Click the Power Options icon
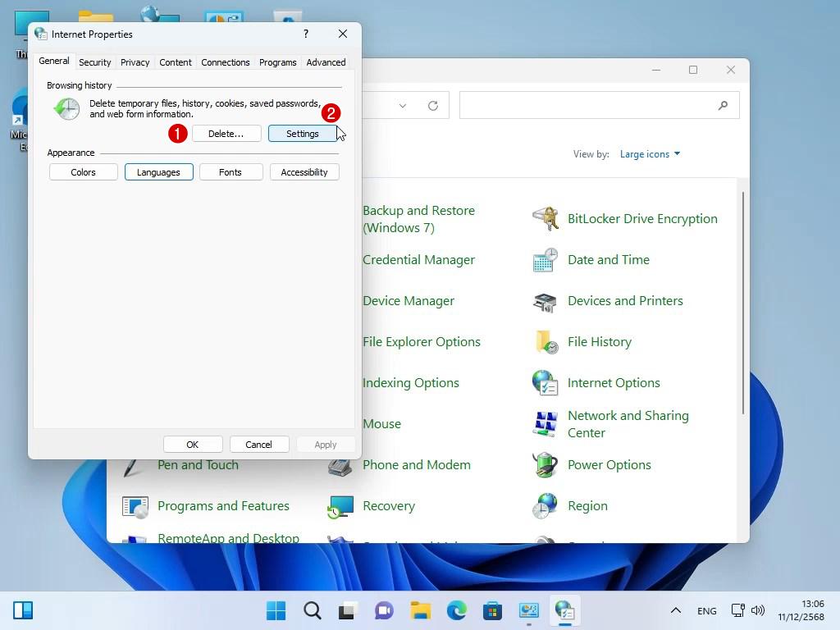840x630 pixels. (546, 465)
